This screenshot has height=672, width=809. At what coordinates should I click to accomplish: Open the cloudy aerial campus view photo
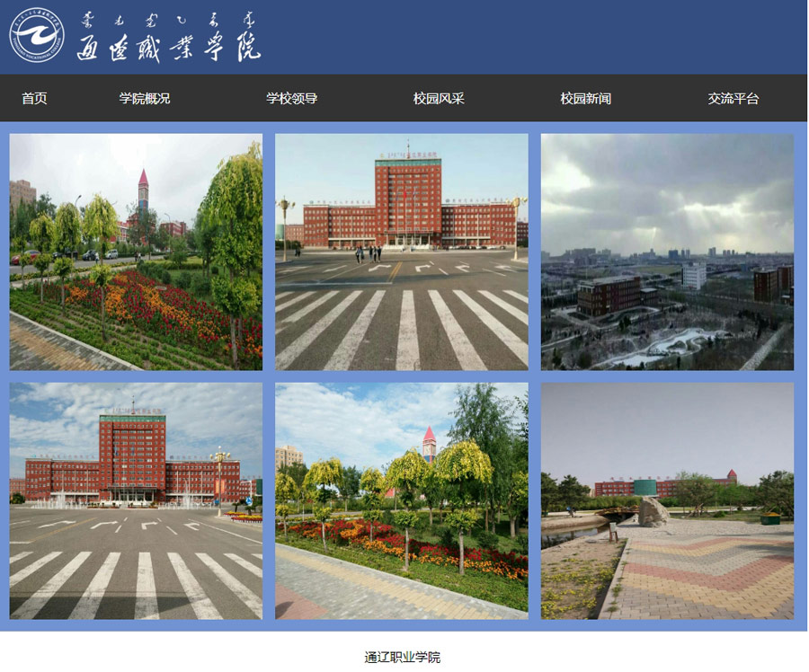[x=667, y=252]
